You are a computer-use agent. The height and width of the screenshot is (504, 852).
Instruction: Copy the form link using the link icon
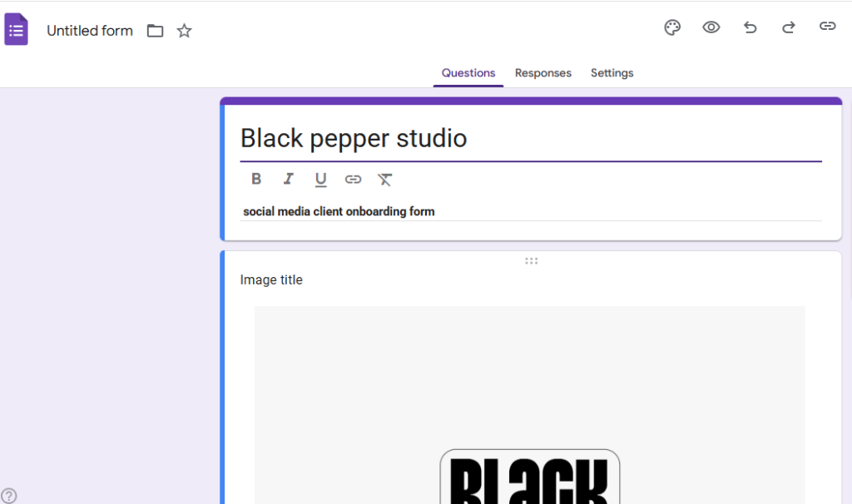pos(827,27)
